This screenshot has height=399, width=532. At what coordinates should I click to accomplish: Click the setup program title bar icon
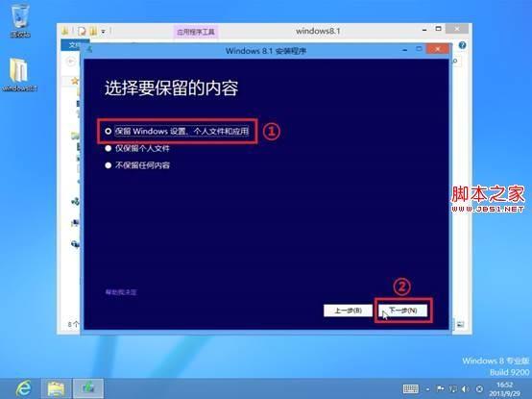click(89, 50)
